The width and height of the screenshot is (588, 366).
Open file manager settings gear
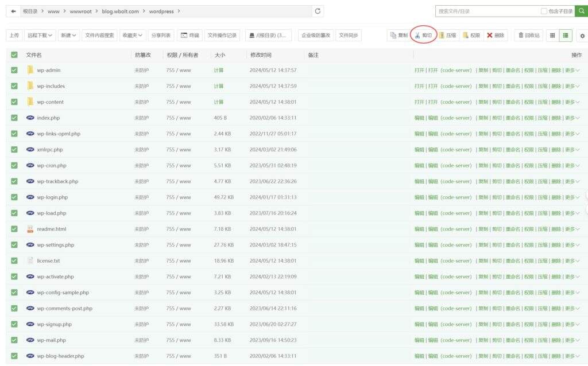pyautogui.click(x=582, y=36)
